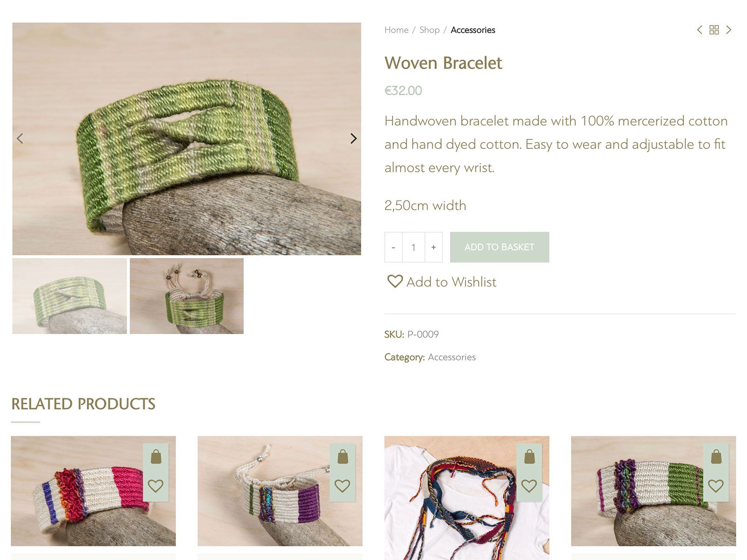Image resolution: width=747 pixels, height=560 pixels.
Task: Go to next product using the top arrow
Action: [728, 30]
